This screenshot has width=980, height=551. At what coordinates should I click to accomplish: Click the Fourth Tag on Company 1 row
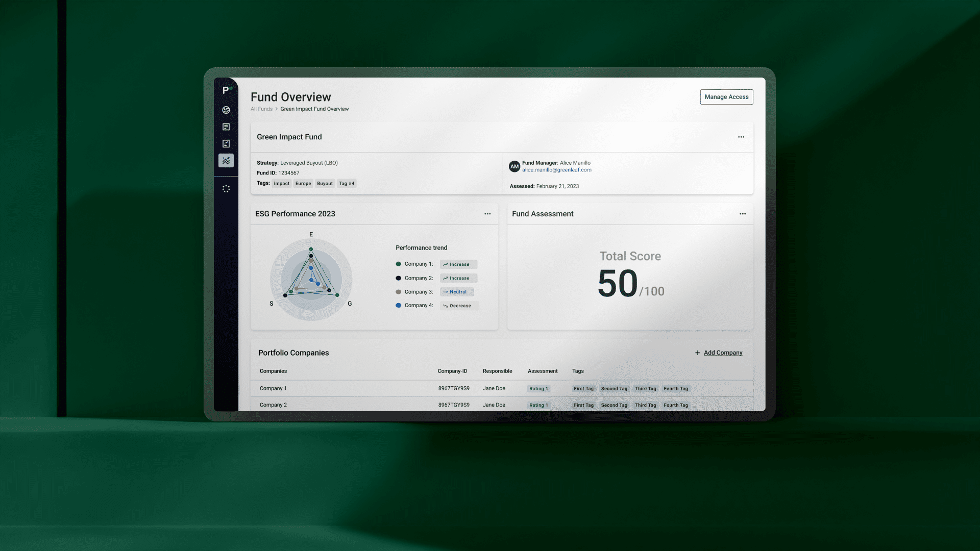coord(675,388)
